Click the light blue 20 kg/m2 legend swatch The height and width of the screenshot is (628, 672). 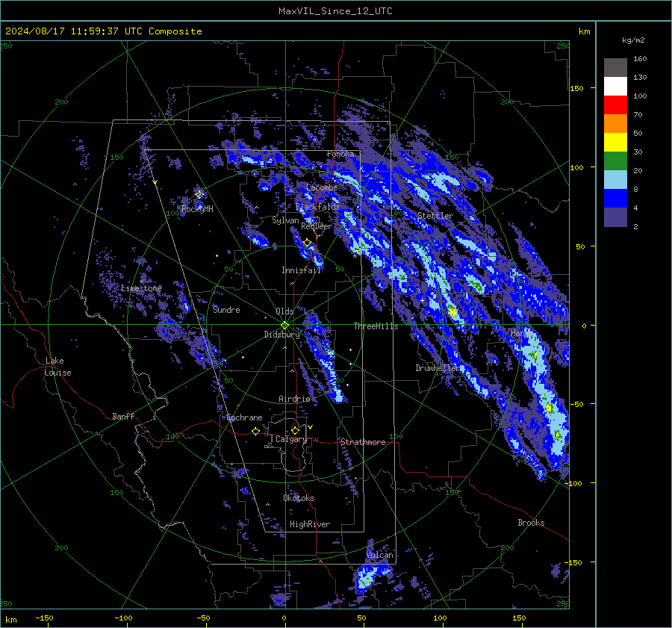[x=615, y=180]
